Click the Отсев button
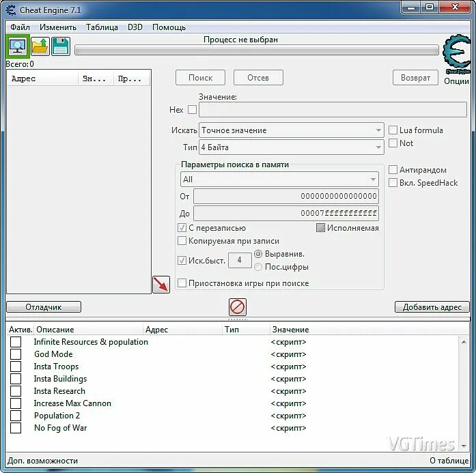Viewport: 476px width, 473px height. tap(258, 78)
